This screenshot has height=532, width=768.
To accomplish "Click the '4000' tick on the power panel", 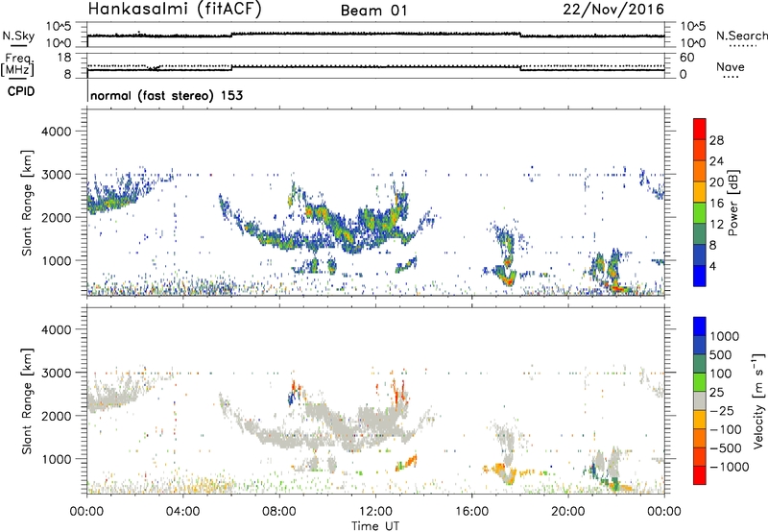I will click(56, 132).
